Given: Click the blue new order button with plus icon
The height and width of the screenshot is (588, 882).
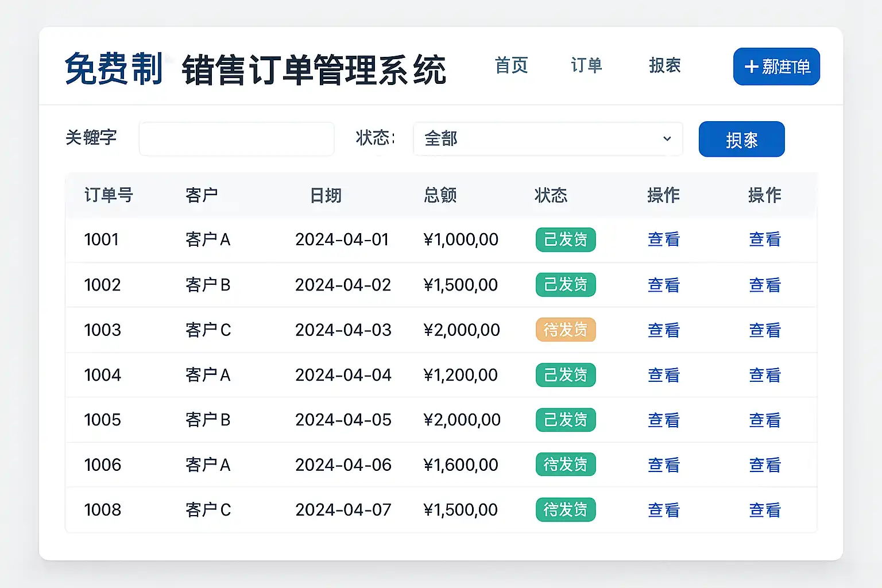Looking at the screenshot, I should tap(776, 67).
